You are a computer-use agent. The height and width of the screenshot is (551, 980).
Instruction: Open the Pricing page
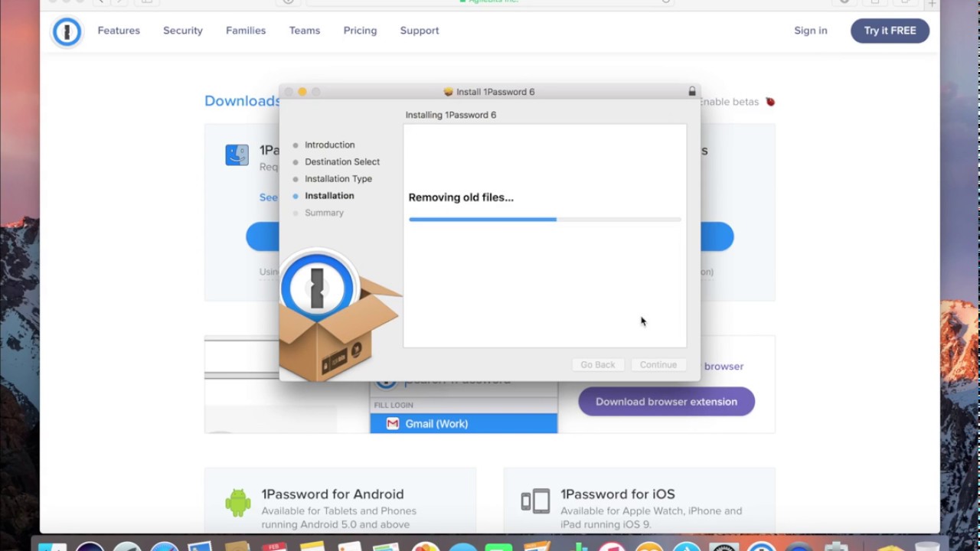[360, 31]
